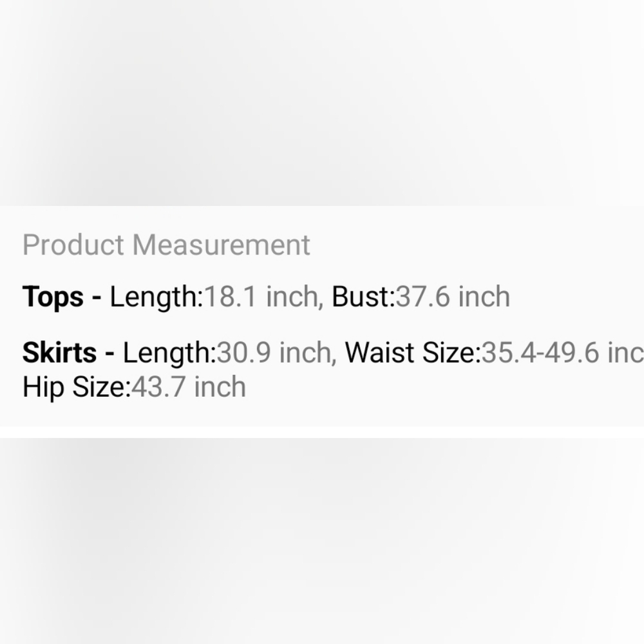Select the bold Tops label
Viewport: 644px width, 644px height.
53,298
